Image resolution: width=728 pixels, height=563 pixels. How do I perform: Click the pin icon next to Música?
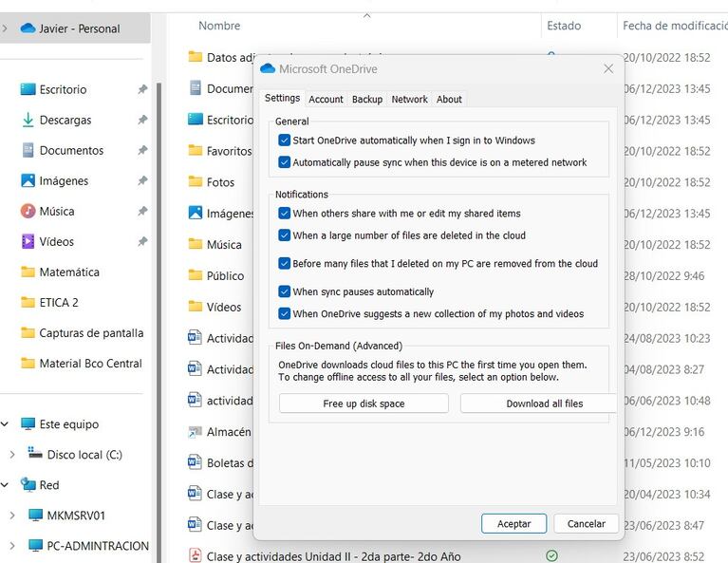[142, 211]
